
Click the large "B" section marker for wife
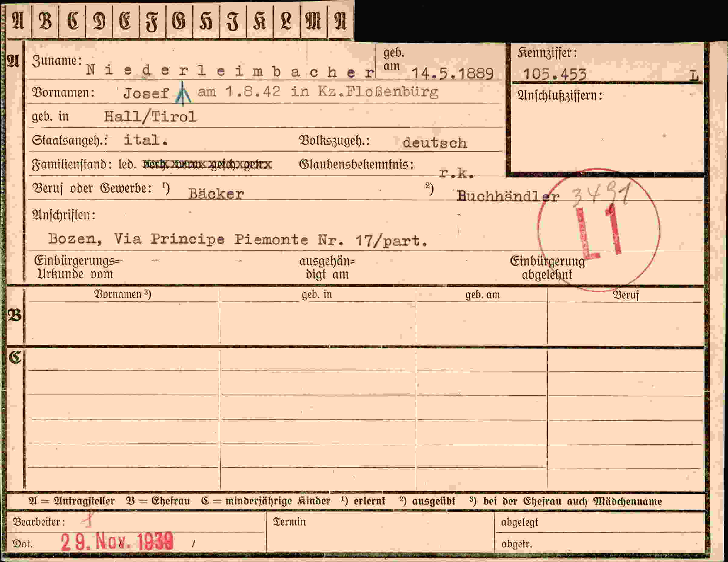[x=14, y=315]
